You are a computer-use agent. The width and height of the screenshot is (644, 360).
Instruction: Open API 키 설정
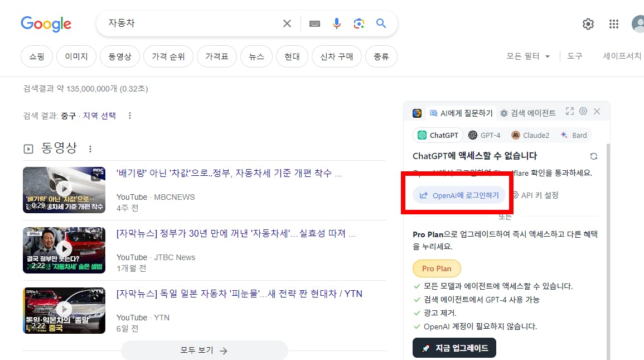536,195
